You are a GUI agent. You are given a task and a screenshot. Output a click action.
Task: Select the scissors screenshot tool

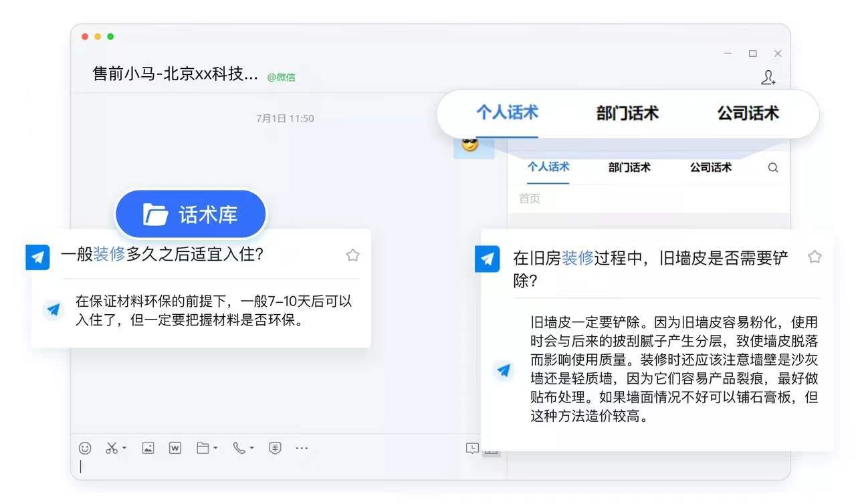pos(112,448)
